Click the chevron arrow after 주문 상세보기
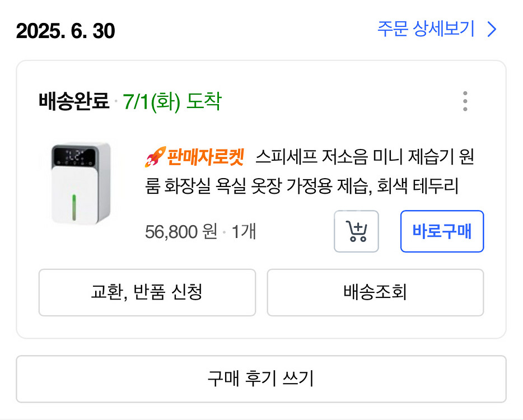The width and height of the screenshot is (523, 420). pyautogui.click(x=492, y=29)
